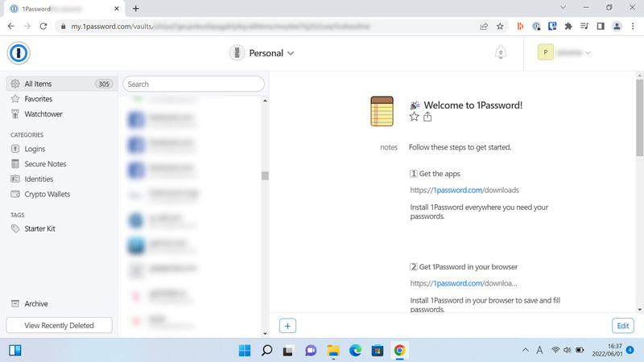Click the browser back arrow
Viewport: 644px width, 362px height.
11,27
